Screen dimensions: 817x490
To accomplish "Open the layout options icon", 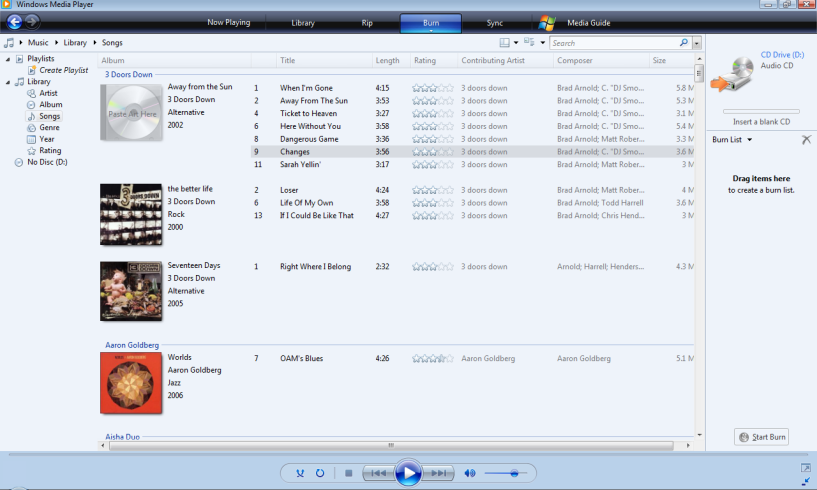I will click(x=504, y=43).
